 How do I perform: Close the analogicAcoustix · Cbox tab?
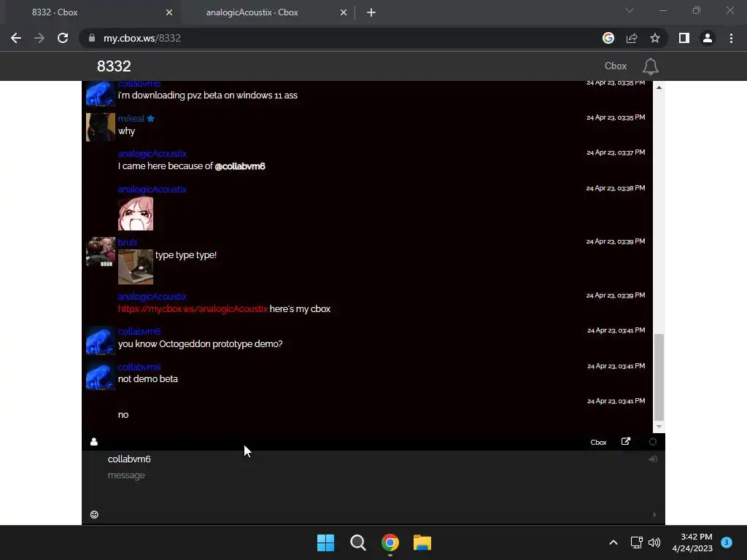[344, 12]
